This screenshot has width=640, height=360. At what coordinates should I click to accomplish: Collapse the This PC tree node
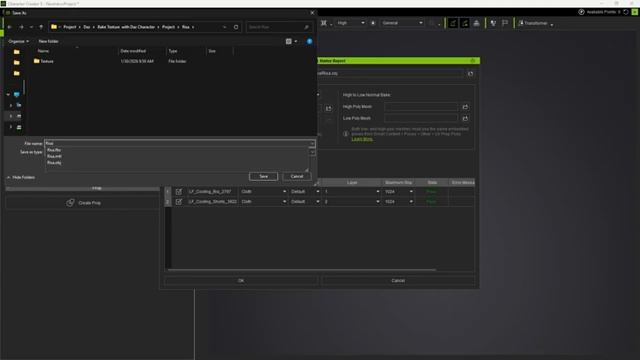(8, 94)
